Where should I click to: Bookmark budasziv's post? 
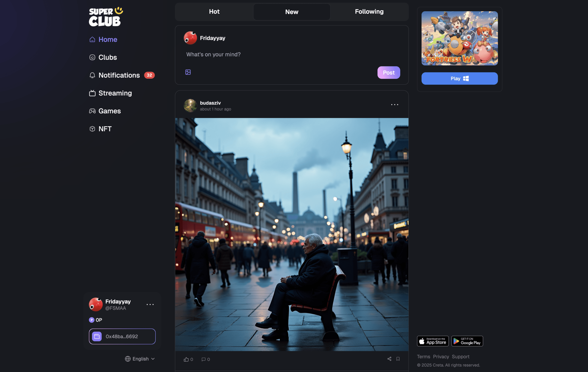click(x=398, y=359)
